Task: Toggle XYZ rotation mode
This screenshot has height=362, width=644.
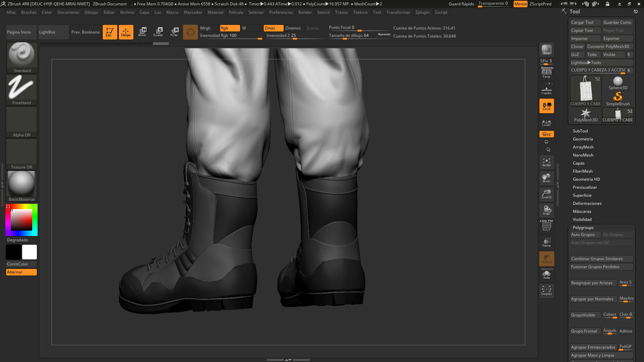Action: [546, 134]
